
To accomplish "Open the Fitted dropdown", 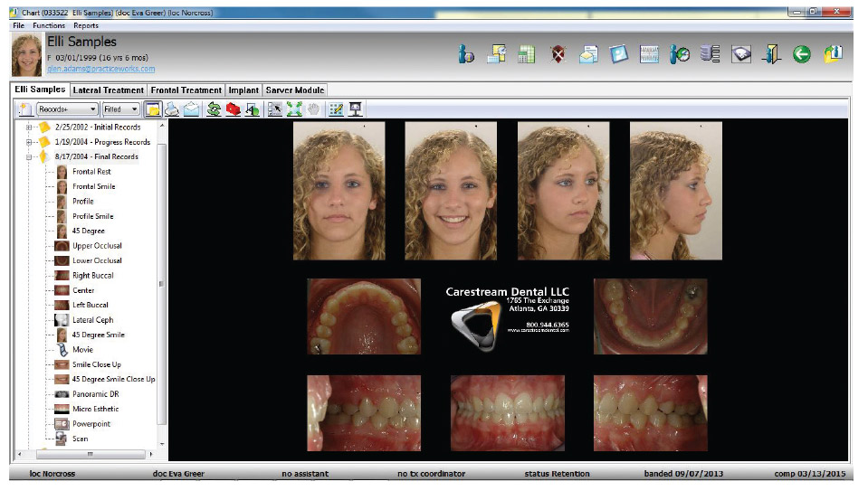I will tap(120, 109).
